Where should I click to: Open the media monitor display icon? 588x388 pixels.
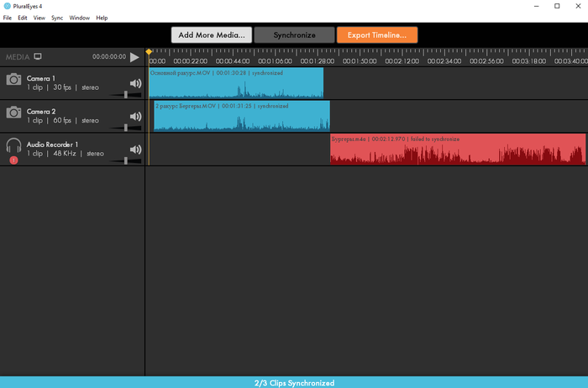point(38,57)
